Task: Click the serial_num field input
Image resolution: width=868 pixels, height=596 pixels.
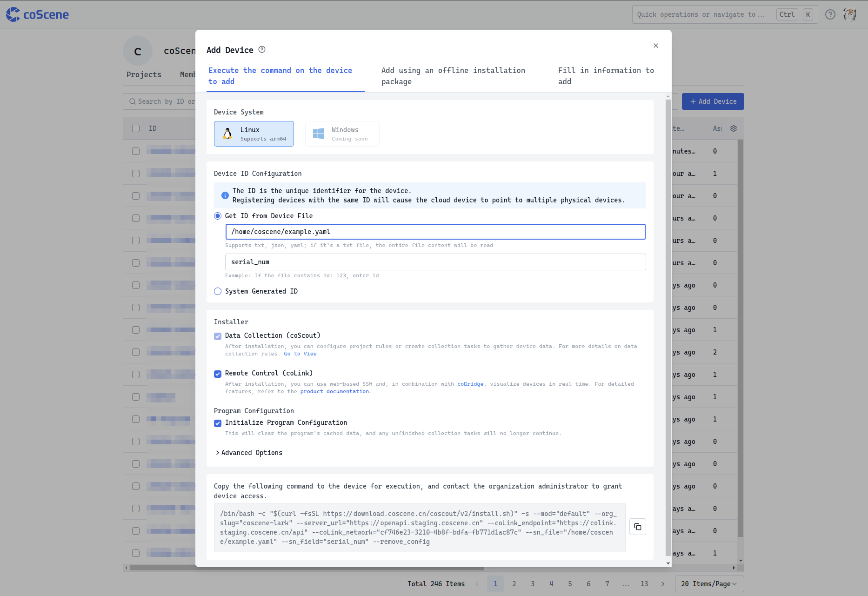Action: coord(435,262)
